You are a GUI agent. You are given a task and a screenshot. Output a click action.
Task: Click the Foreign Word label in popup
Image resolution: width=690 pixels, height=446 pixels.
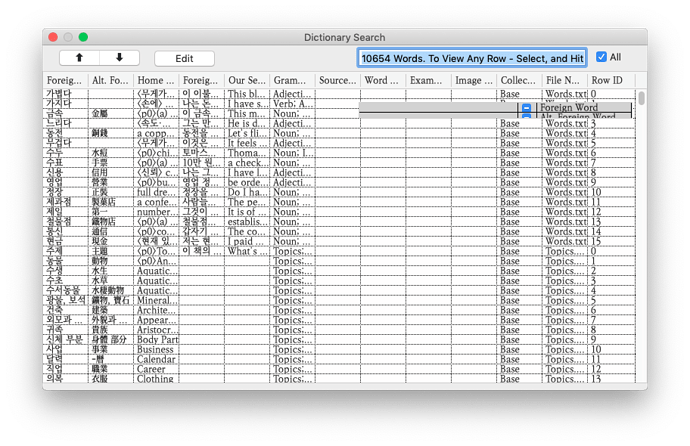[x=569, y=108]
